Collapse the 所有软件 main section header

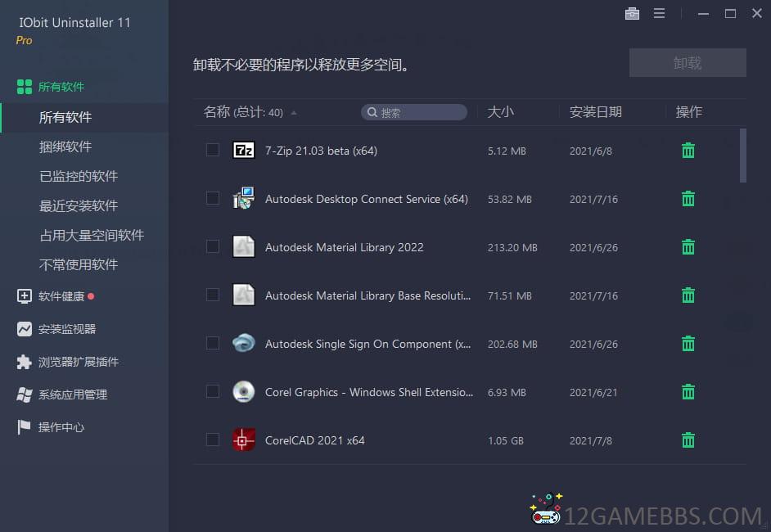(x=61, y=87)
